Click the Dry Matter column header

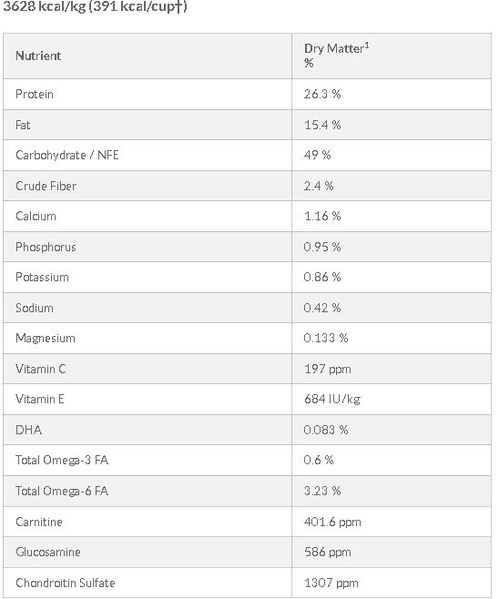[x=336, y=55]
